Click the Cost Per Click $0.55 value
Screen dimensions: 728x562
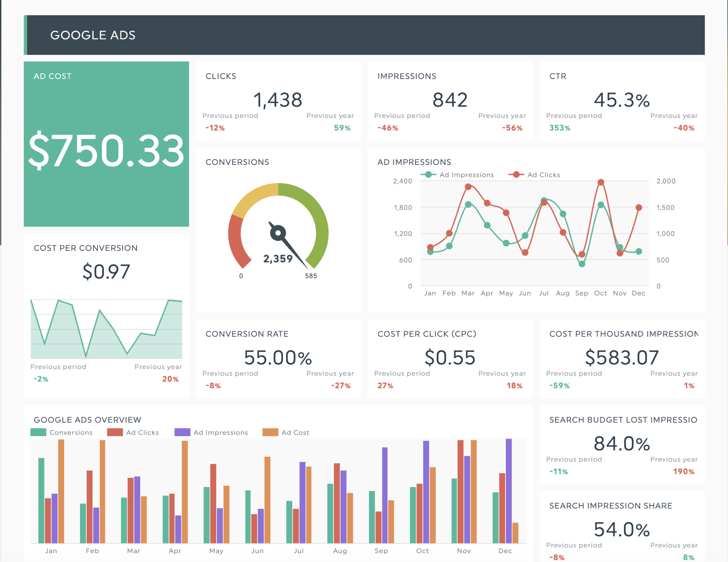click(x=450, y=357)
